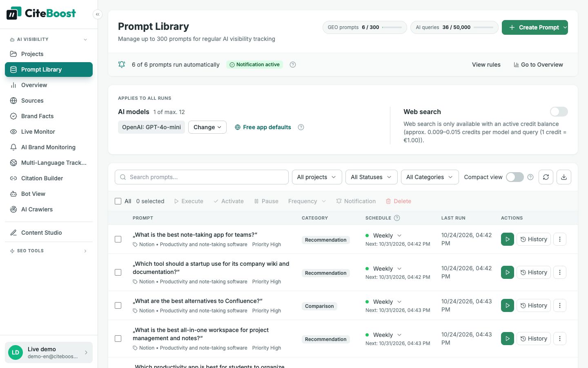This screenshot has width=588, height=368.
Task: Run the alternatives to Confluence prompt
Action: point(508,305)
